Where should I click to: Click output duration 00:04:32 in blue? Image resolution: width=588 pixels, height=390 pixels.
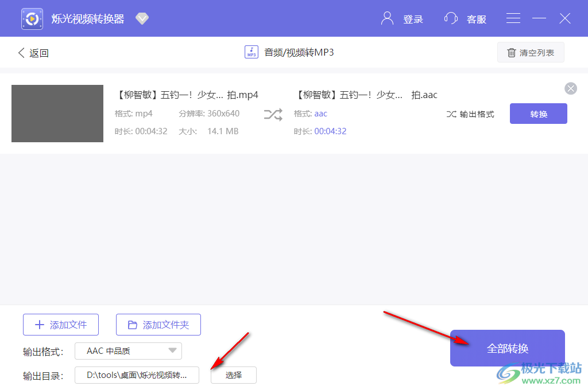point(330,131)
